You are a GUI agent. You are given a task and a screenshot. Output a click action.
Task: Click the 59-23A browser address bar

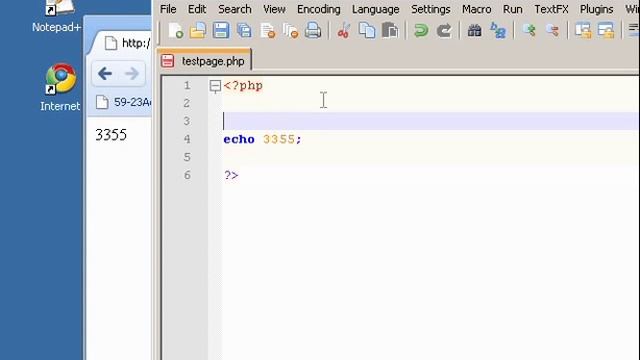pyautogui.click(x=123, y=102)
